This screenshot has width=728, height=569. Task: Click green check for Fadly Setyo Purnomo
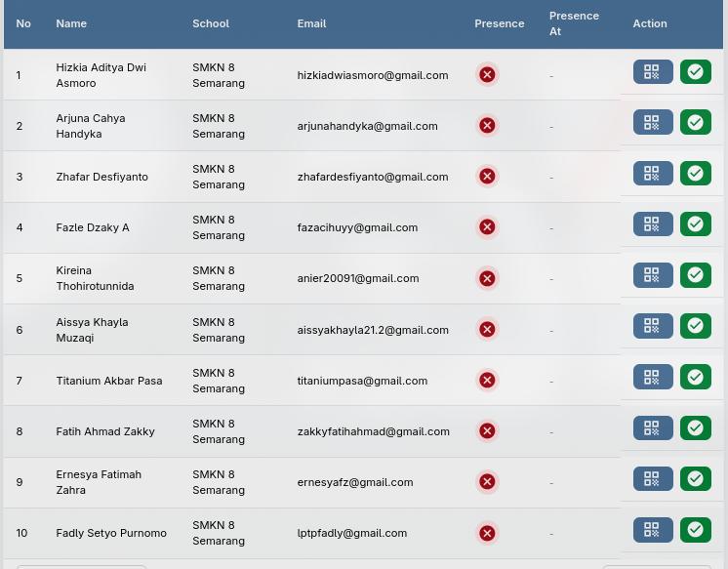pos(695,530)
